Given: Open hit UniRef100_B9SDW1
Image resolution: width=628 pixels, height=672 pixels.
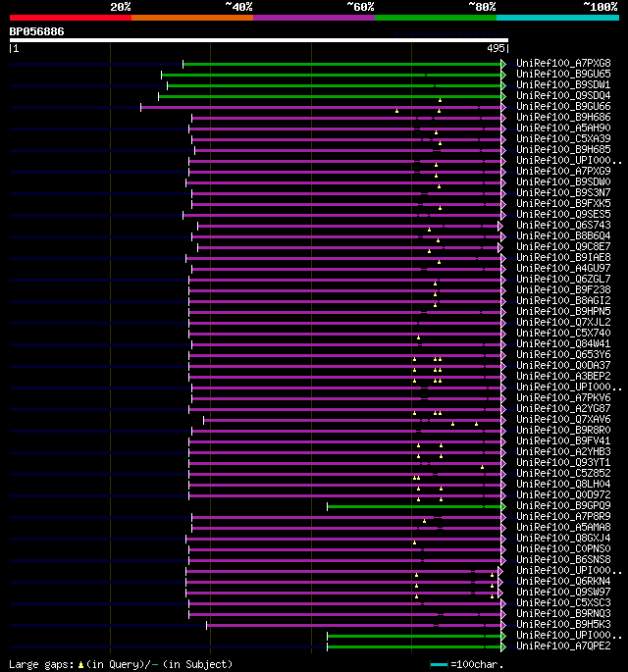Looking at the screenshot, I should [563, 84].
